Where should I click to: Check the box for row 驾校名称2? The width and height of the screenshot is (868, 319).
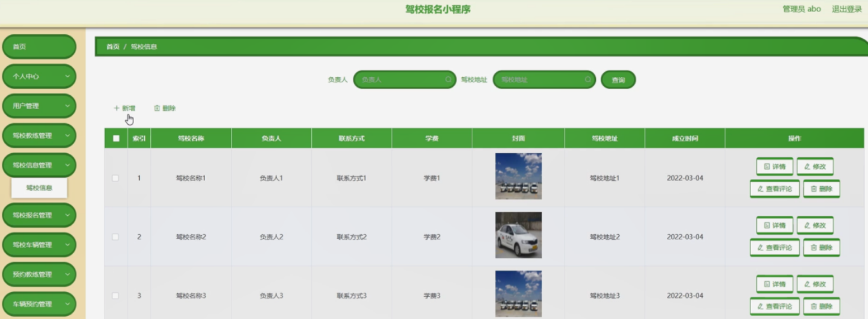[116, 237]
